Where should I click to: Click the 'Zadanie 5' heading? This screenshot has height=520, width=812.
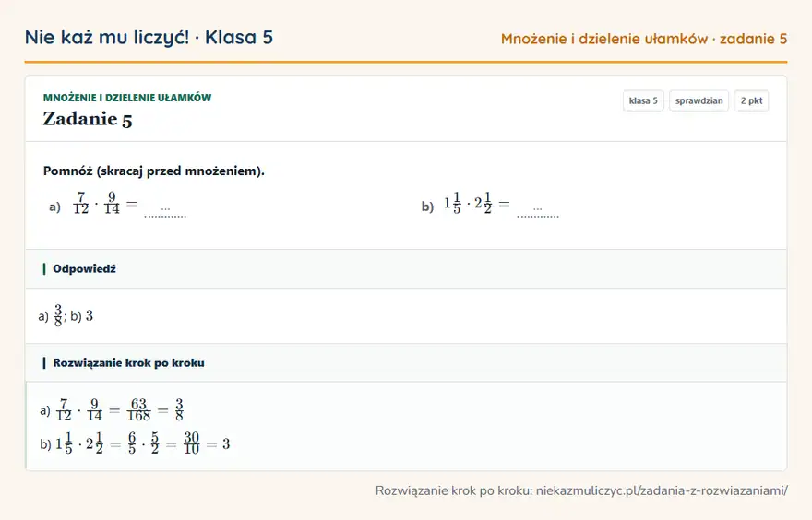(x=88, y=119)
